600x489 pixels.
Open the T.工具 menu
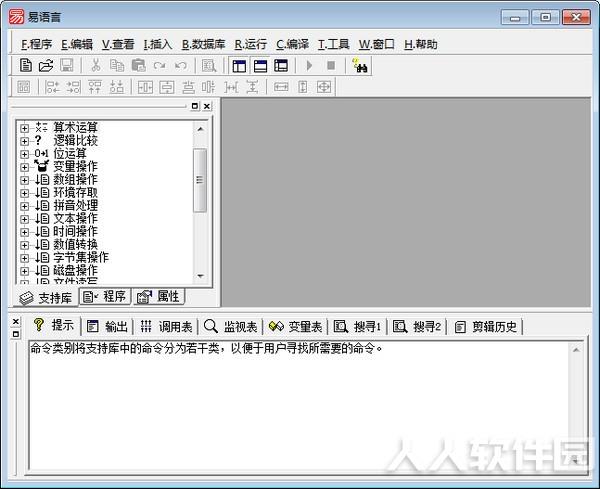tap(333, 44)
